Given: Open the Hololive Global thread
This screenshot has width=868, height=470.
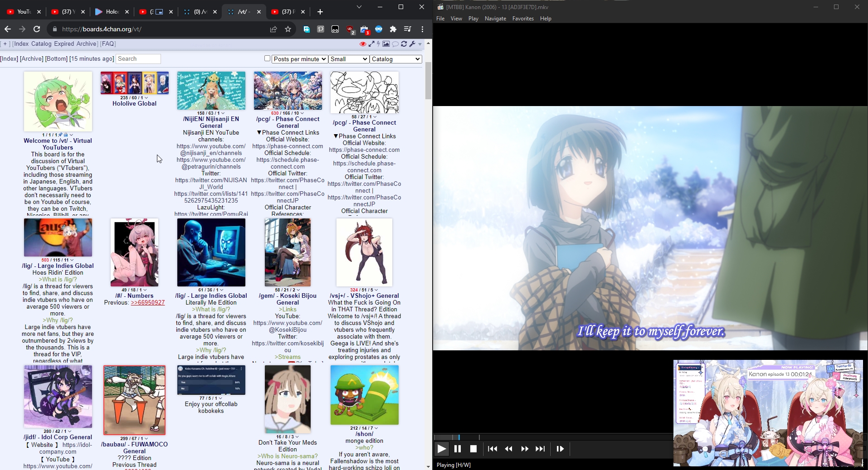Looking at the screenshot, I should pyautogui.click(x=134, y=103).
